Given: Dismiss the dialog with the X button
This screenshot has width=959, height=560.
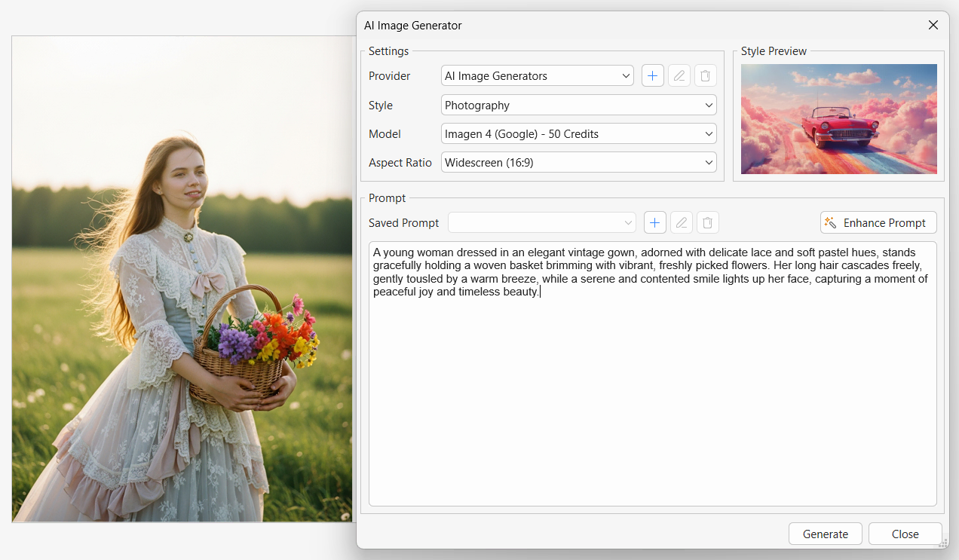Looking at the screenshot, I should point(933,25).
